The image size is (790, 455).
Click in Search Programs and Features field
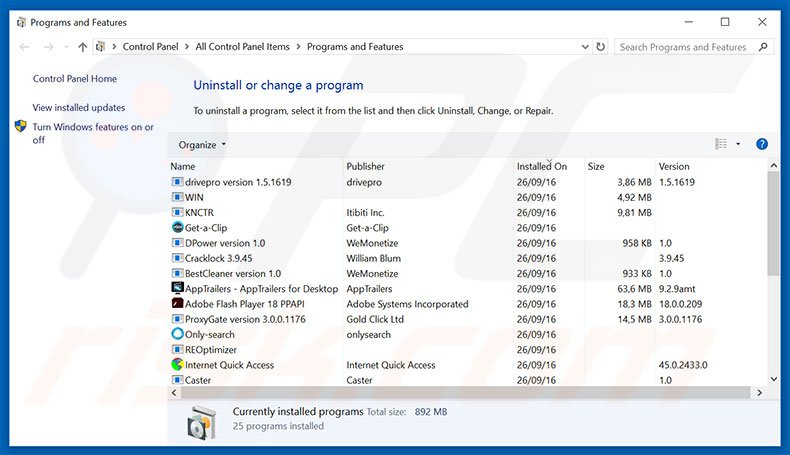coord(685,47)
